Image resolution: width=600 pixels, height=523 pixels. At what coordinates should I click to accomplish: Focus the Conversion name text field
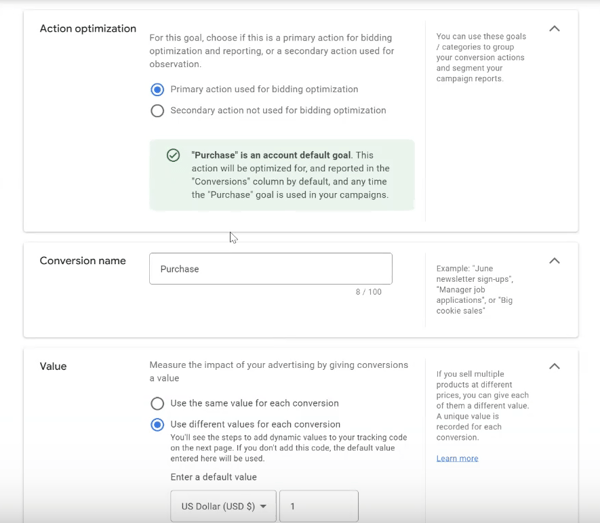point(270,269)
